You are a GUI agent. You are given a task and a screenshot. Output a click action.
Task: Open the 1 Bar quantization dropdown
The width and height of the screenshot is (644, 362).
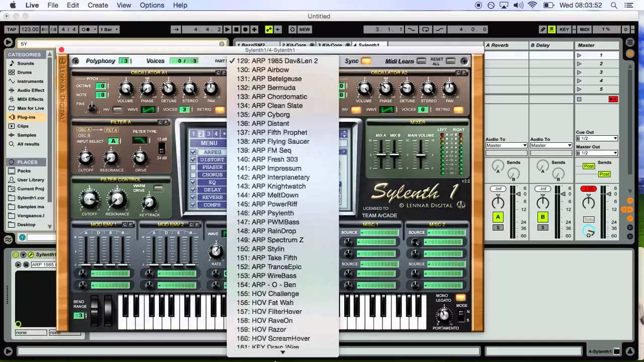(110, 30)
